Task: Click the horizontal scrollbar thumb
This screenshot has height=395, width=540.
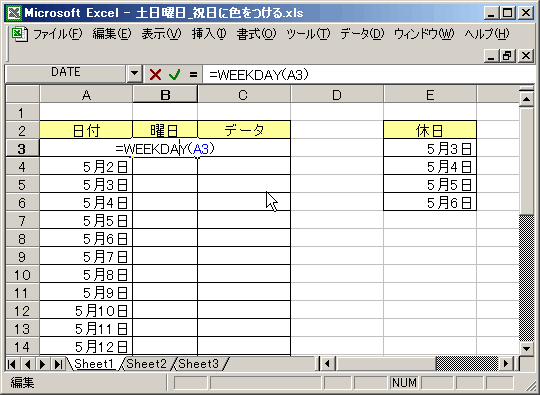Action: (385, 364)
